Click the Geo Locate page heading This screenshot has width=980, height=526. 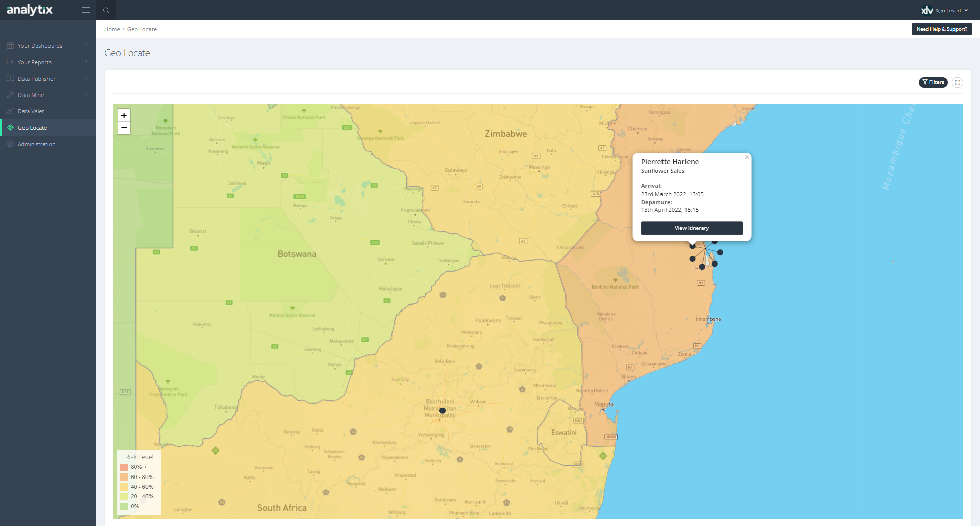[x=127, y=53]
